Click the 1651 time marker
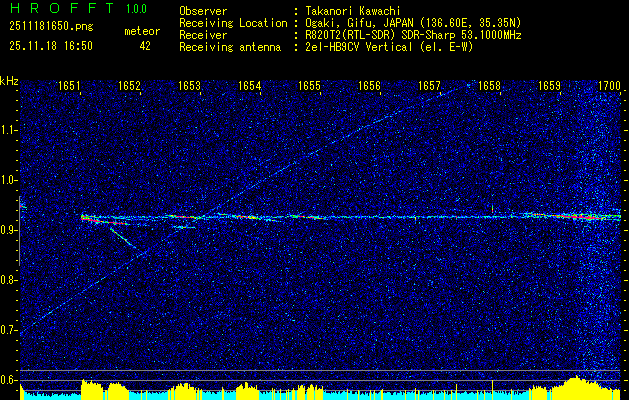Viewport: 629px width, 400px height. tap(70, 85)
